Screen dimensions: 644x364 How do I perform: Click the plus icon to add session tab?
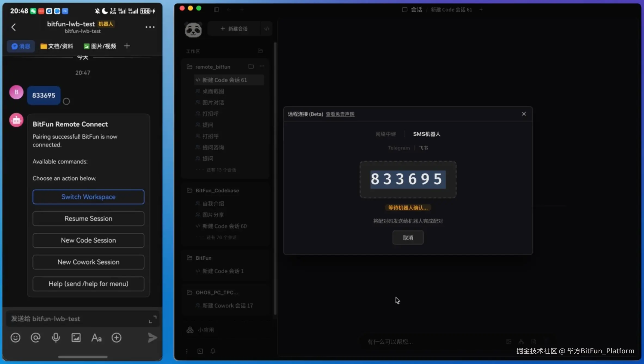[481, 10]
